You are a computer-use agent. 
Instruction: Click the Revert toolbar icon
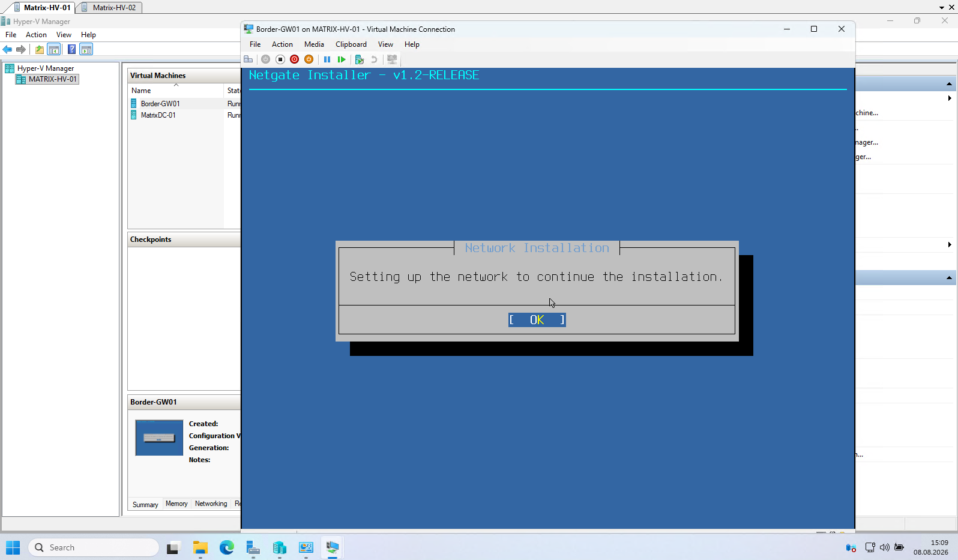[374, 59]
